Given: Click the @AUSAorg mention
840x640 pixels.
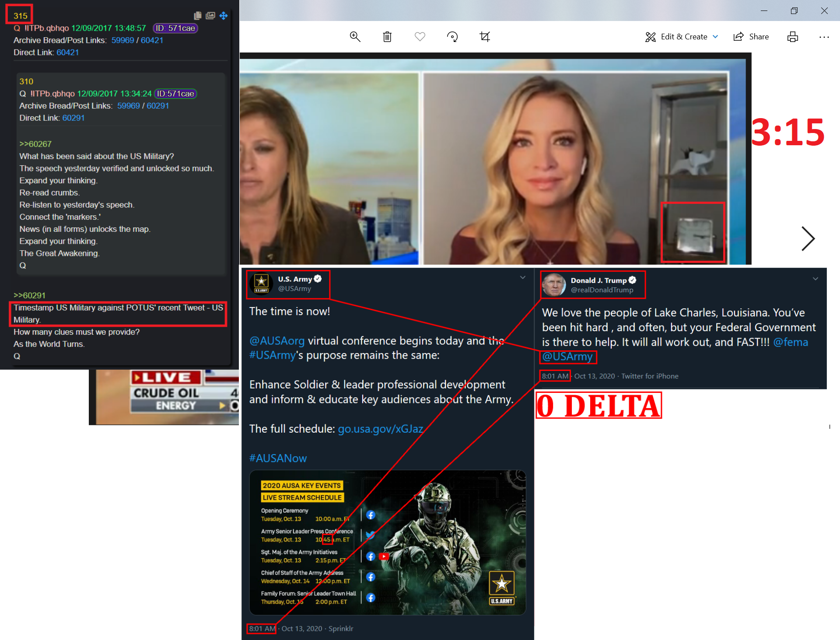Looking at the screenshot, I should [x=277, y=341].
